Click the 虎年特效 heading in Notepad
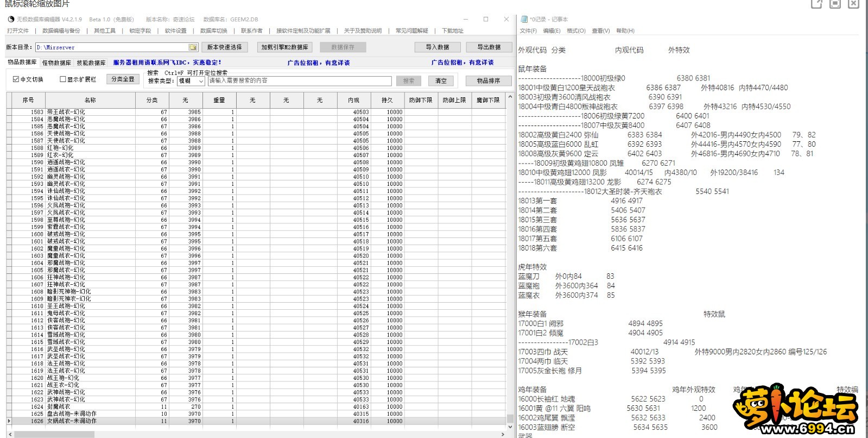This screenshot has height=438, width=868. point(532,267)
